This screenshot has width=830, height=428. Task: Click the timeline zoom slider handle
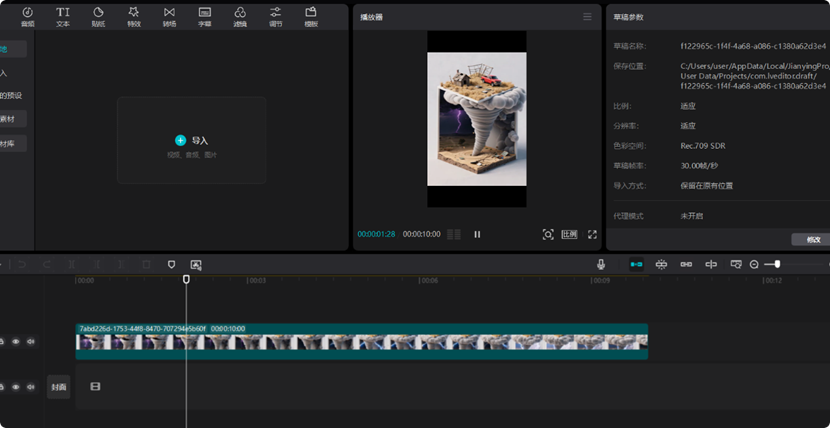tap(777, 264)
